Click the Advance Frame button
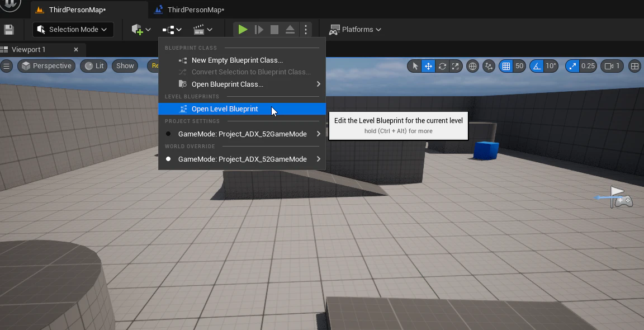 (259, 30)
